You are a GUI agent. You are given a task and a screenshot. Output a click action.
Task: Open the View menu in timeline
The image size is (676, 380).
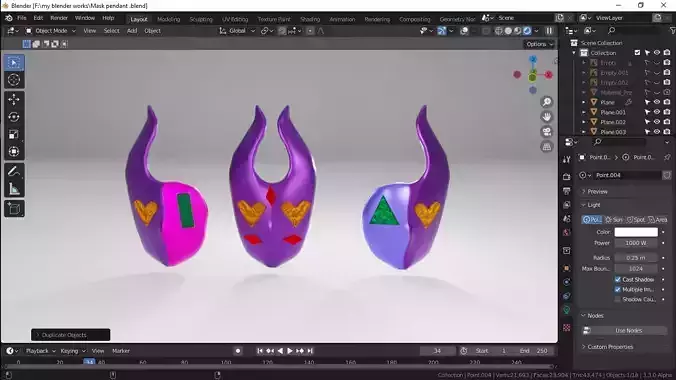98,351
